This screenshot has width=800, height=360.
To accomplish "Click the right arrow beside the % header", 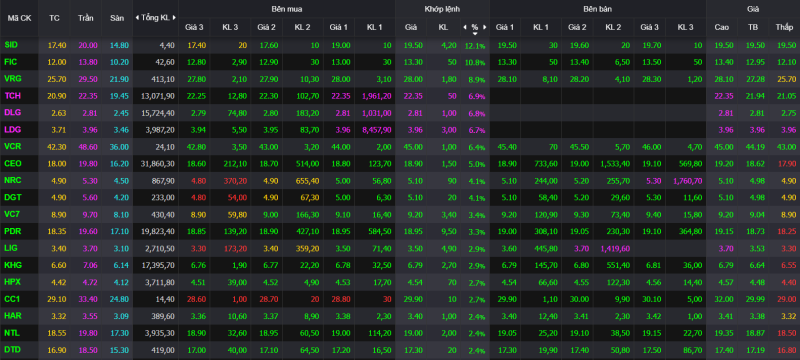I will pyautogui.click(x=485, y=27).
